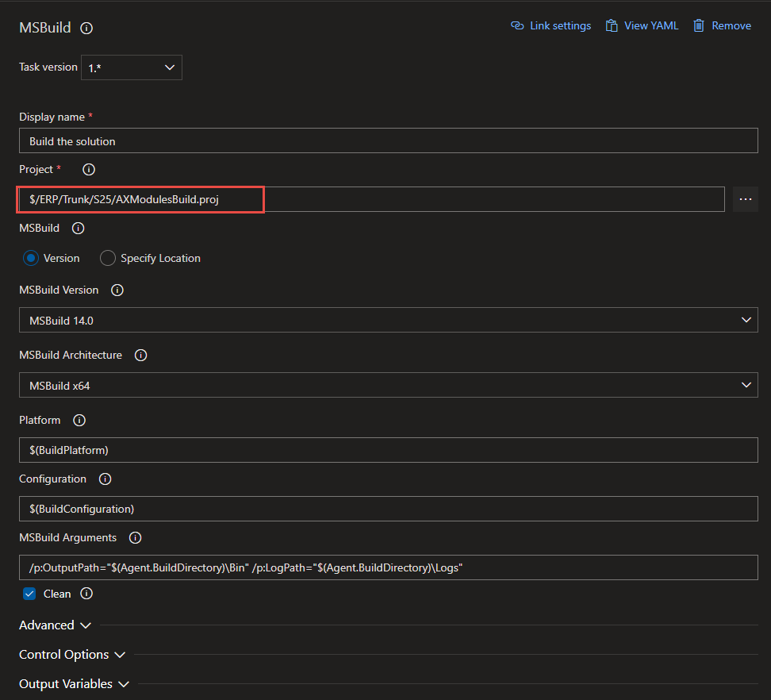Image resolution: width=771 pixels, height=700 pixels.
Task: Click the MSBuild heading text
Action: click(45, 28)
